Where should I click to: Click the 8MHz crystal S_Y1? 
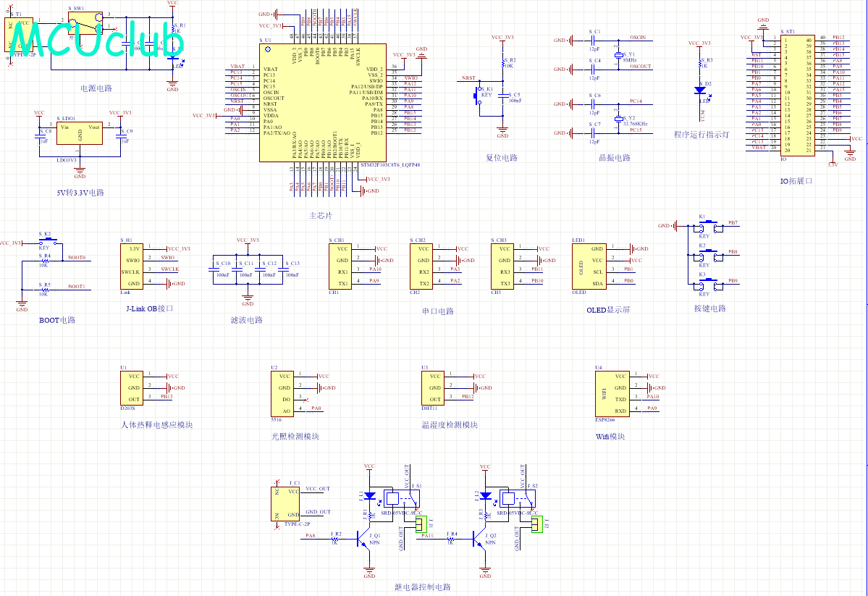pyautogui.click(x=618, y=55)
